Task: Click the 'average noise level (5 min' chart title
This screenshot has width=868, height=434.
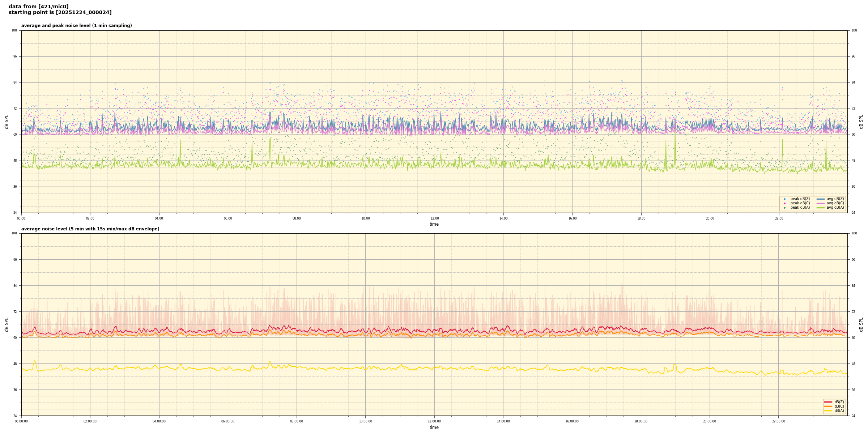Action: click(90, 229)
